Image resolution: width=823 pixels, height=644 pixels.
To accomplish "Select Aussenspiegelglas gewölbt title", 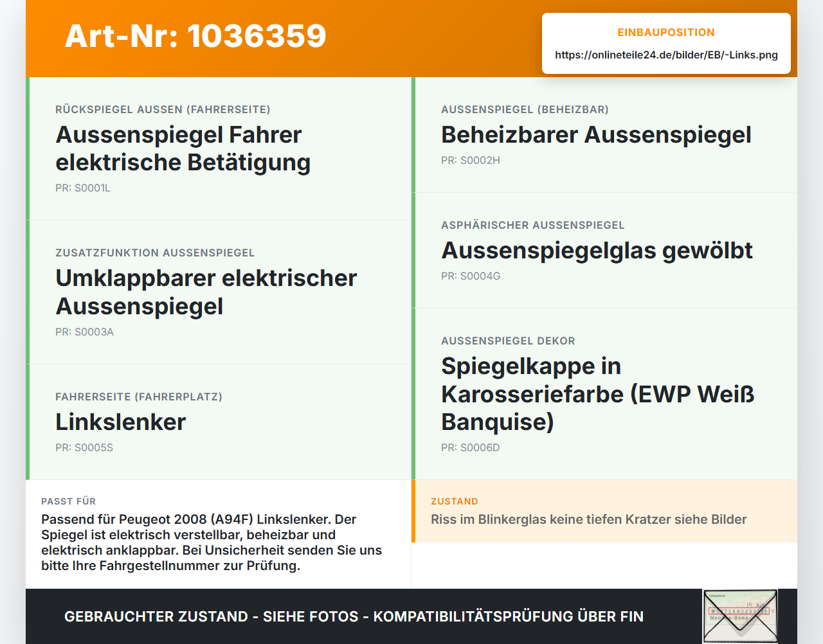I will click(x=597, y=250).
